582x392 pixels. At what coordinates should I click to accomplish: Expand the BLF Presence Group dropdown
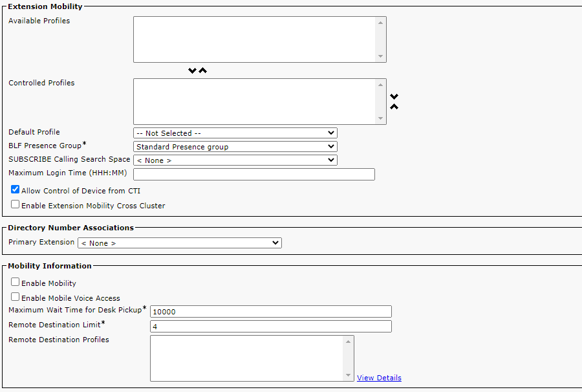[x=235, y=147]
